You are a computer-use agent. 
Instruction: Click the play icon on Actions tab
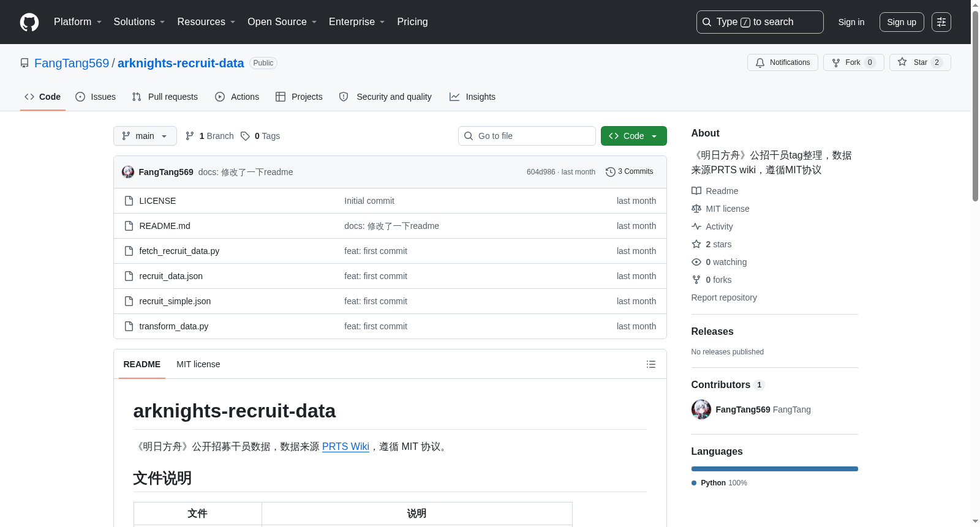(x=220, y=97)
